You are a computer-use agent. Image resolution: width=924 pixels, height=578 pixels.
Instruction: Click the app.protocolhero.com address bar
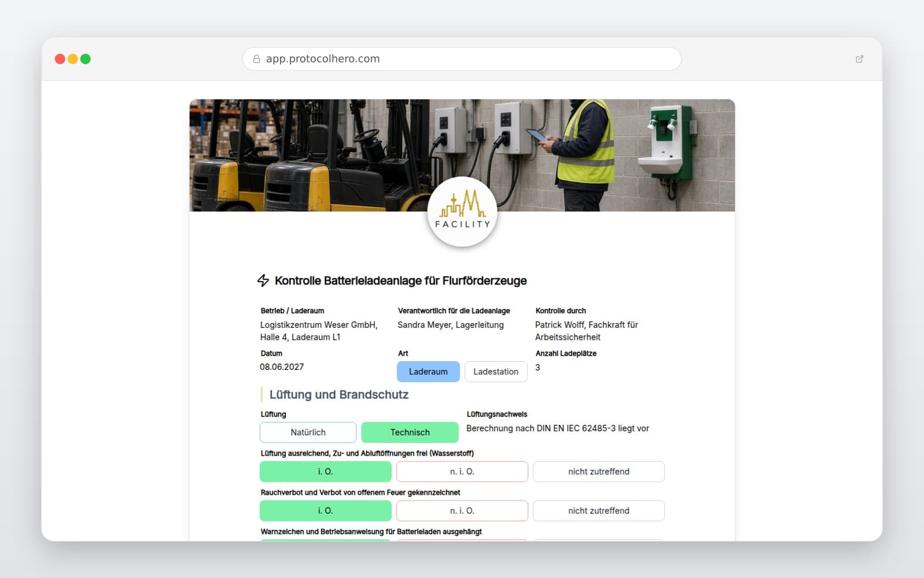tap(462, 59)
